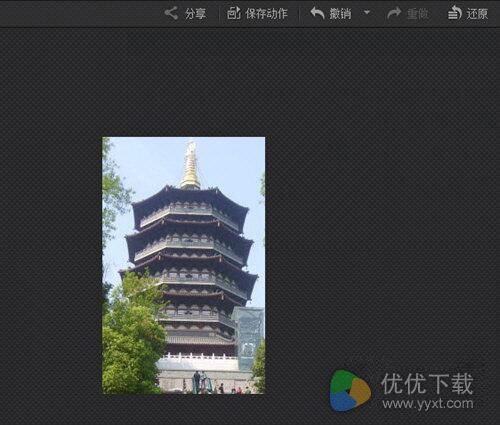Click the green tree in the photo

point(132,337)
